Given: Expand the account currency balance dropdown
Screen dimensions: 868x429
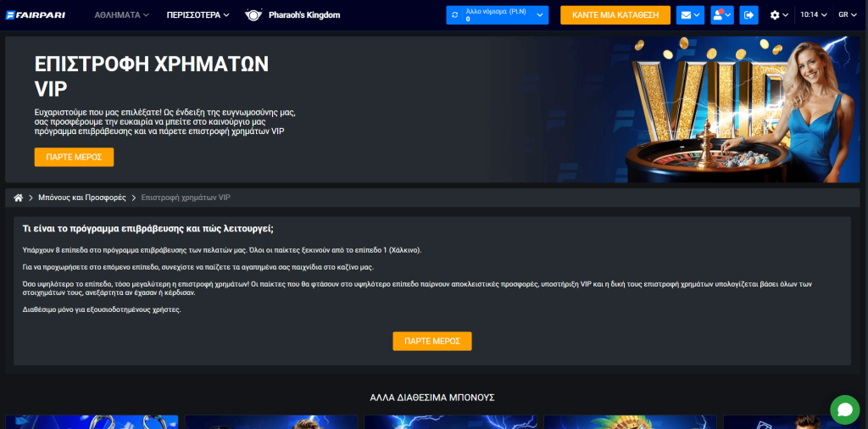Looking at the screenshot, I should 540,15.
